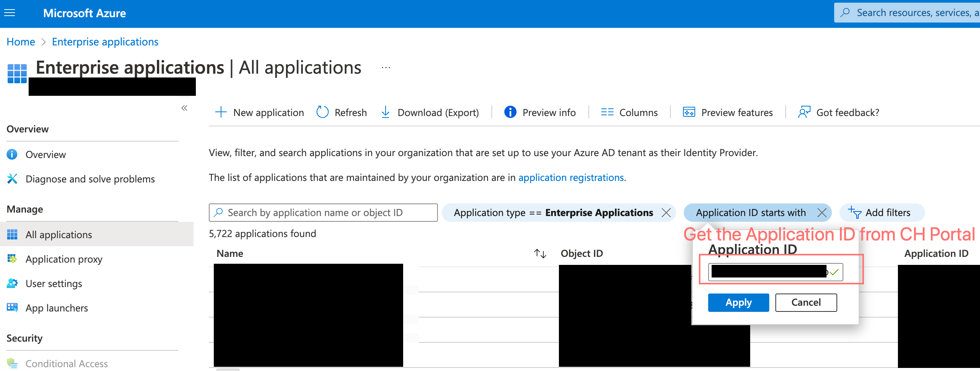Viewport: 980px width, 371px height.
Task: Click the New application plus icon
Action: (221, 112)
